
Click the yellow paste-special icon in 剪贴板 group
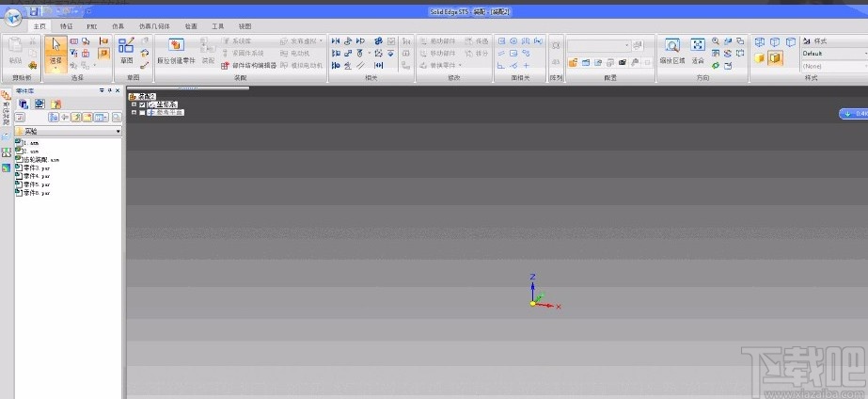(33, 65)
